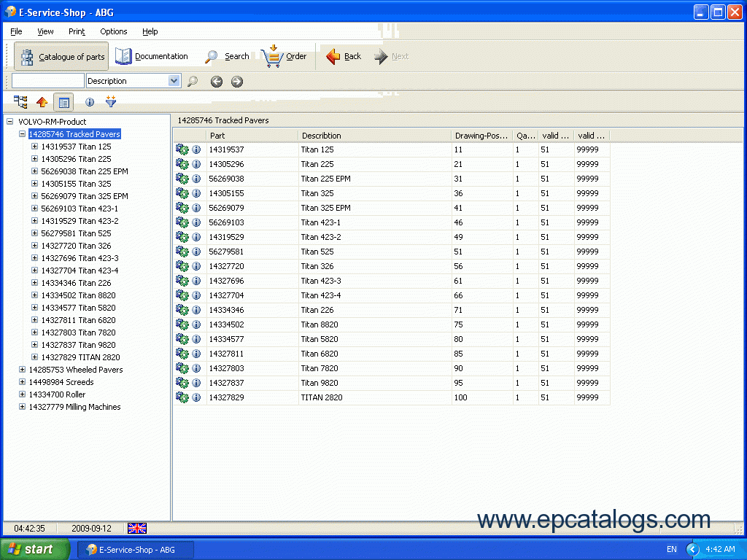Select 14334502 Titan 8820 in the tree

click(78, 295)
